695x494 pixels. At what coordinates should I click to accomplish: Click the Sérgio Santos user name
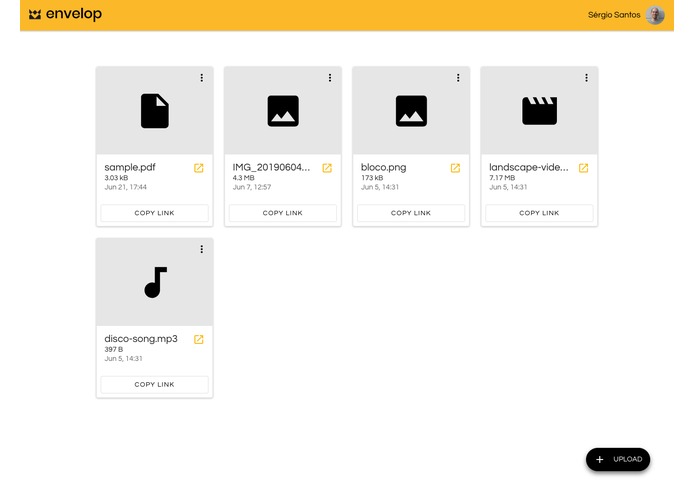click(x=614, y=15)
